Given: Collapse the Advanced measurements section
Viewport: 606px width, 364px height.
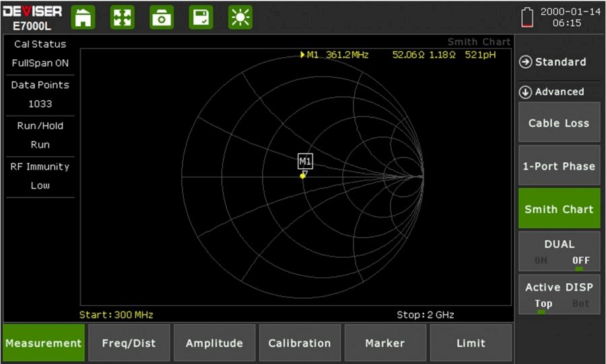Looking at the screenshot, I should [x=552, y=92].
